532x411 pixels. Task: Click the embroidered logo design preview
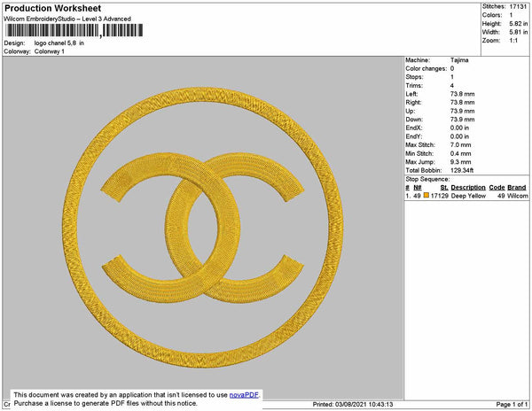[203, 228]
